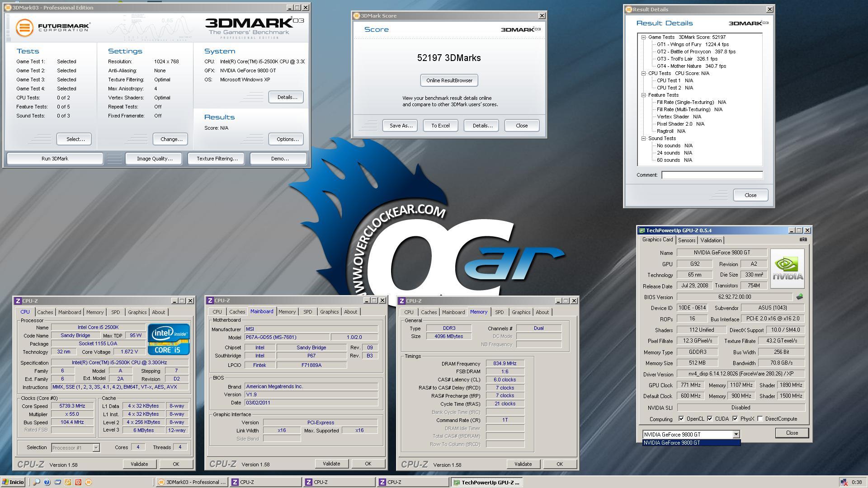The image size is (868, 488).
Task: Select Pixel Shader 2.0 result row
Action: tap(680, 124)
